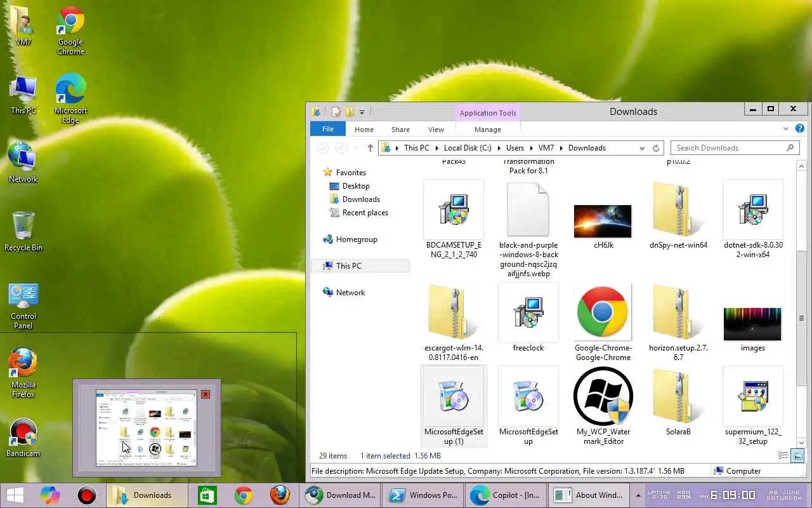This screenshot has width=812, height=508.
Task: Click the search magnifier icon
Action: [x=790, y=148]
